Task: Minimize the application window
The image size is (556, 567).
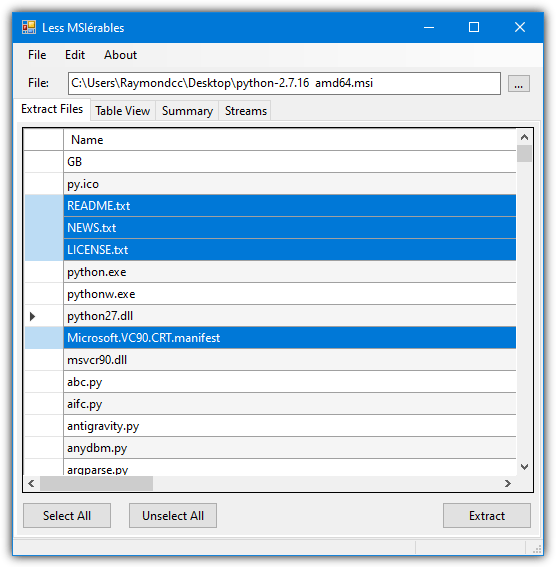Action: click(429, 27)
